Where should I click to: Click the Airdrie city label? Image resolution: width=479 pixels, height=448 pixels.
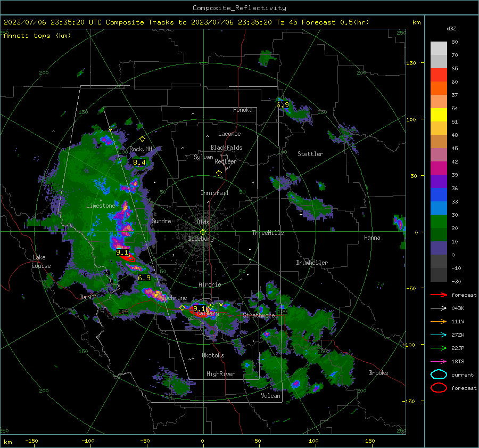tap(210, 284)
